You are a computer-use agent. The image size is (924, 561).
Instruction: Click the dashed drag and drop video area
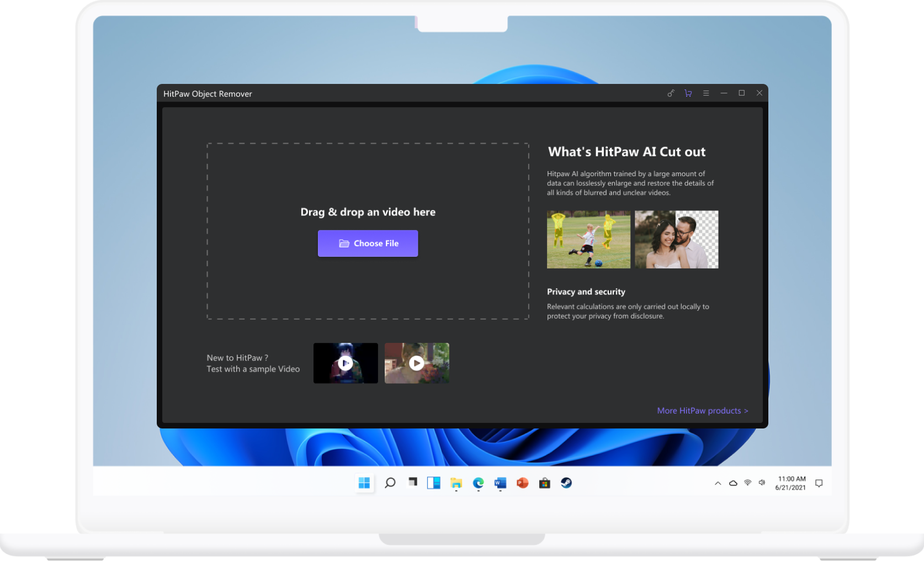[368, 231]
